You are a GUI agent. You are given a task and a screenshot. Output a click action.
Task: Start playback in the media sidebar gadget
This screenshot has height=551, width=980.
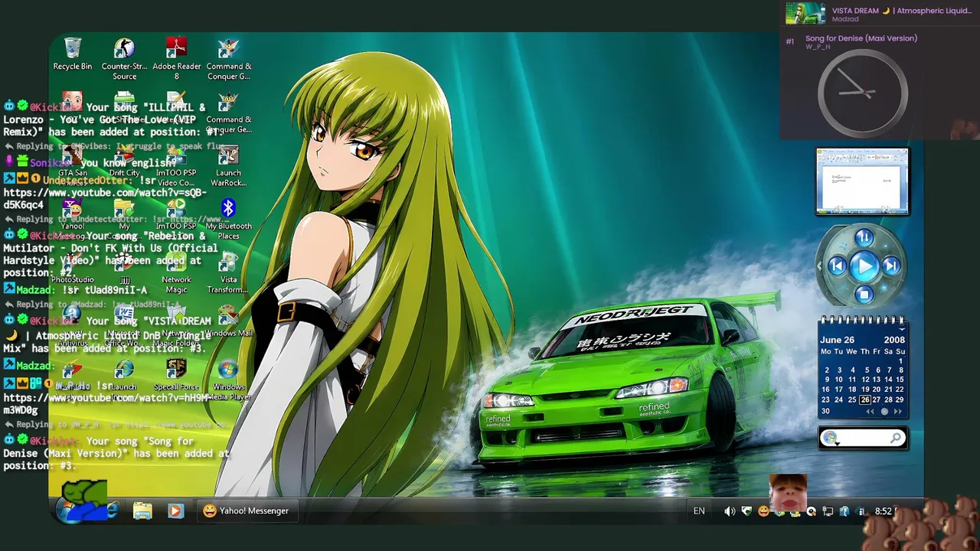click(864, 266)
